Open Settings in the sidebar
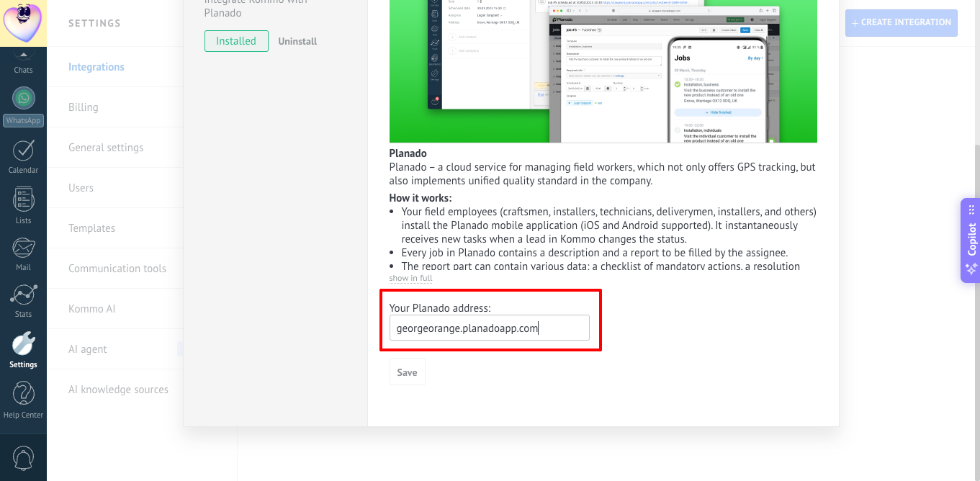The height and width of the screenshot is (481, 980). (23, 351)
